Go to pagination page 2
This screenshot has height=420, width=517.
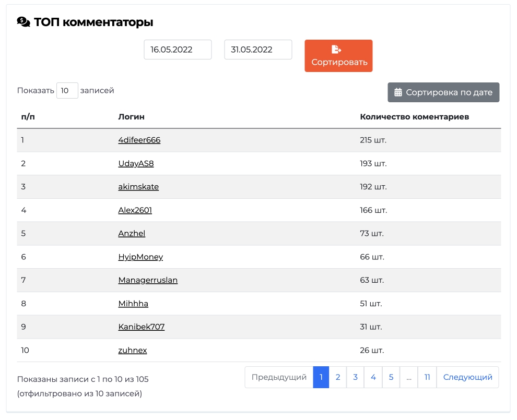pyautogui.click(x=338, y=377)
